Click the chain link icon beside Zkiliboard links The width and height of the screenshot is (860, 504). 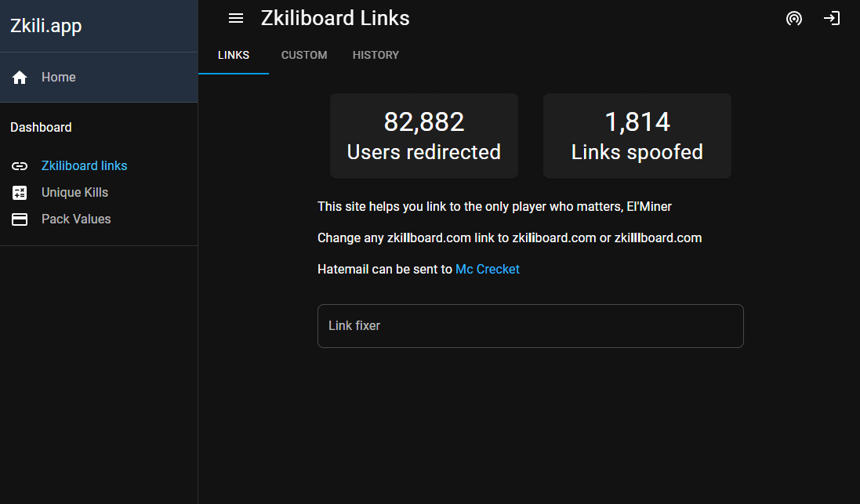pyautogui.click(x=19, y=165)
